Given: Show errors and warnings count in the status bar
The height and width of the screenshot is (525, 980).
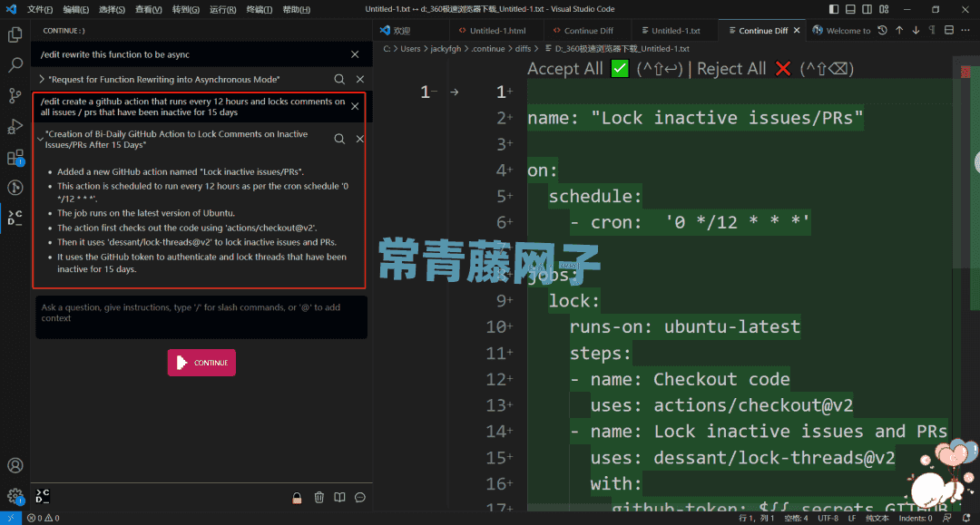Looking at the screenshot, I should pyautogui.click(x=44, y=518).
